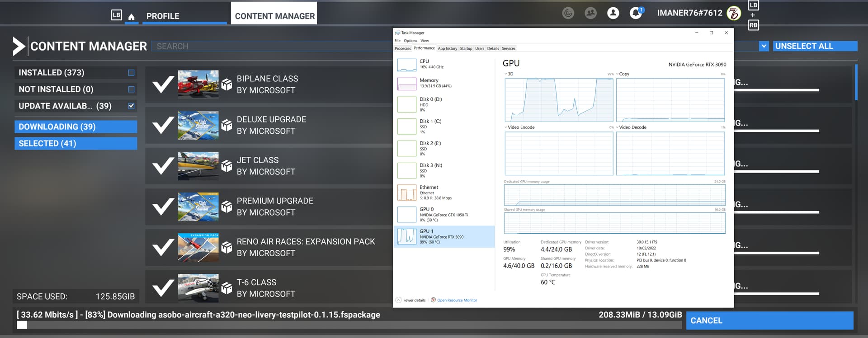Uncheck the UPDATE AVAILABLE (39) filter checkbox
Screen dimensions: 868x338
click(x=131, y=106)
